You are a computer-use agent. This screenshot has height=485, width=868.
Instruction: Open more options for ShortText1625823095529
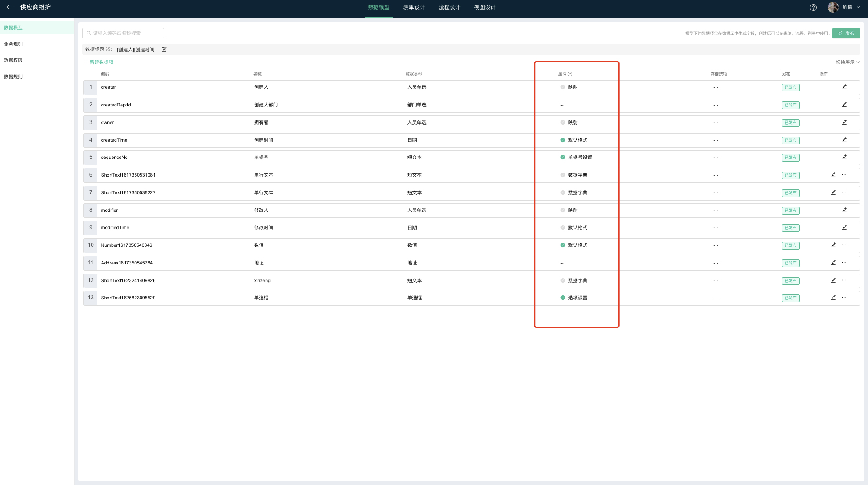coord(844,298)
